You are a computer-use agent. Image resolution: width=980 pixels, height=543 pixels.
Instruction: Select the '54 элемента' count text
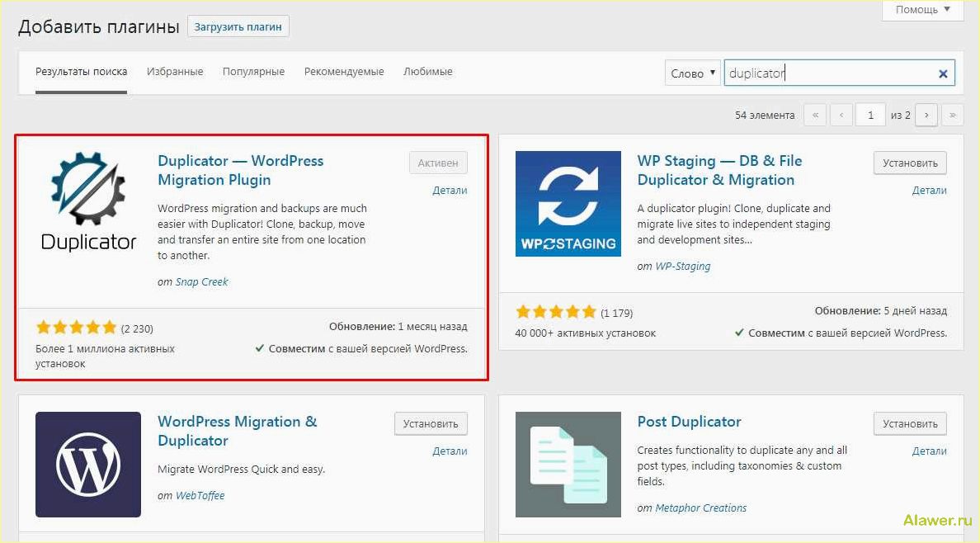coord(765,115)
